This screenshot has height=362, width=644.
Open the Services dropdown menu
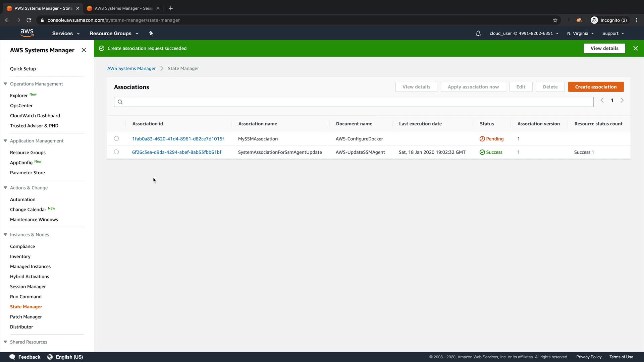tap(66, 34)
